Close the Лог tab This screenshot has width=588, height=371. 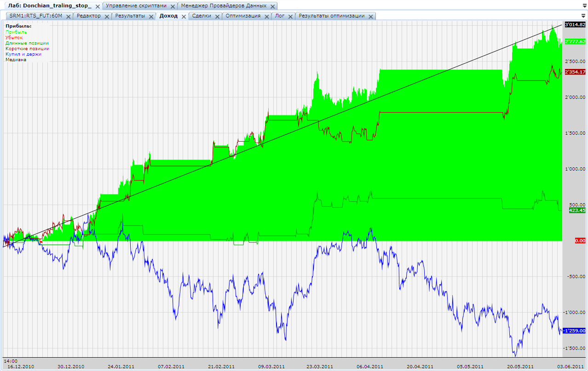click(290, 16)
